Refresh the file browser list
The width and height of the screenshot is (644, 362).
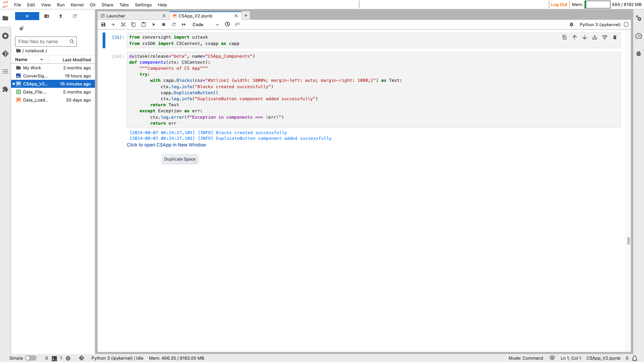(75, 16)
